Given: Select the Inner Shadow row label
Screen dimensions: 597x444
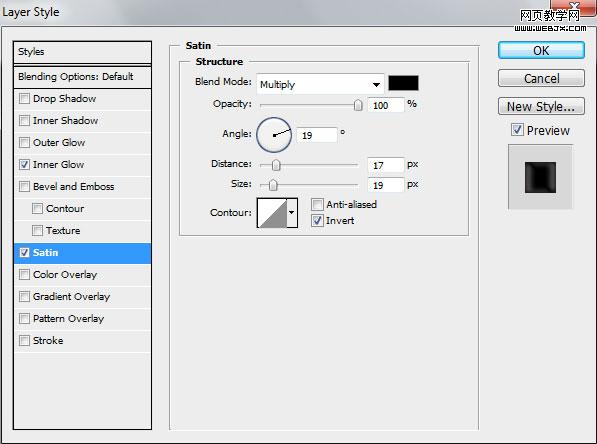Looking at the screenshot, I should click(65, 121).
